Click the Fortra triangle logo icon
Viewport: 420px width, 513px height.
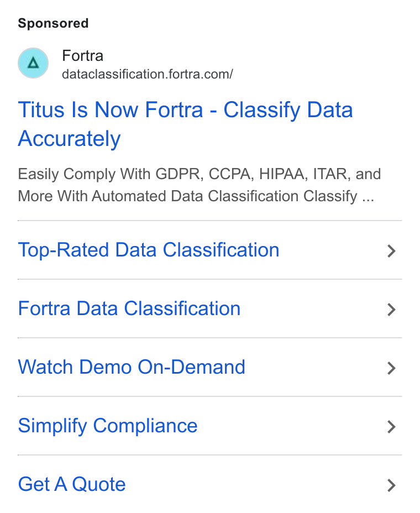click(x=33, y=63)
